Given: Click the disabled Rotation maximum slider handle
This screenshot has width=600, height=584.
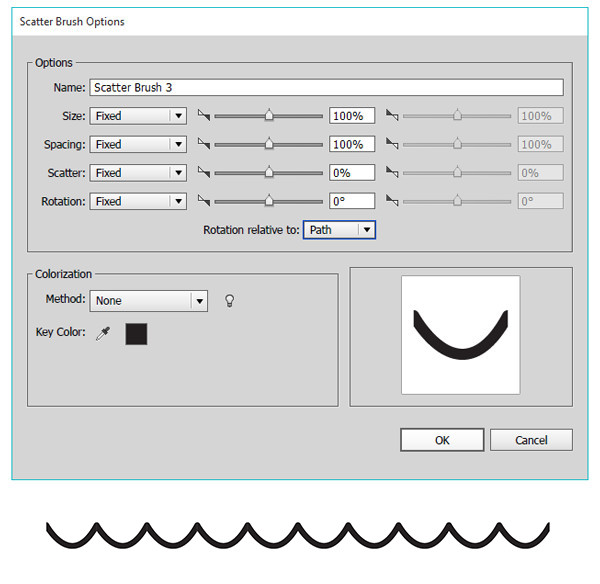Looking at the screenshot, I should [x=457, y=200].
